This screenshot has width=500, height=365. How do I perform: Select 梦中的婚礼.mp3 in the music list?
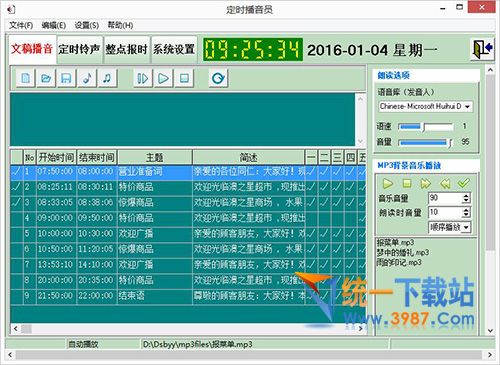point(403,252)
